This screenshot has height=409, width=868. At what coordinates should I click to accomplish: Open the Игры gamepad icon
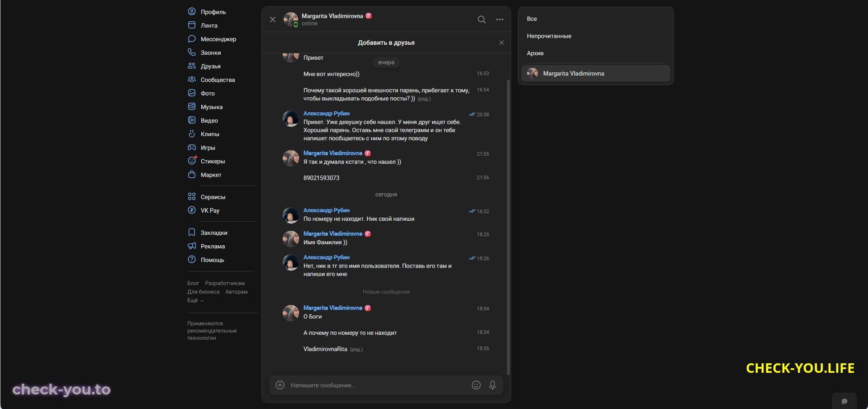click(192, 147)
